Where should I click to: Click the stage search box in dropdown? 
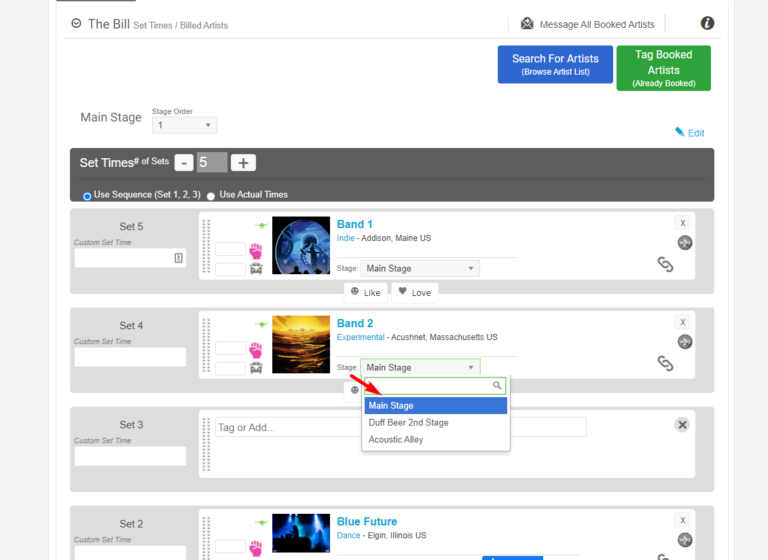434,386
